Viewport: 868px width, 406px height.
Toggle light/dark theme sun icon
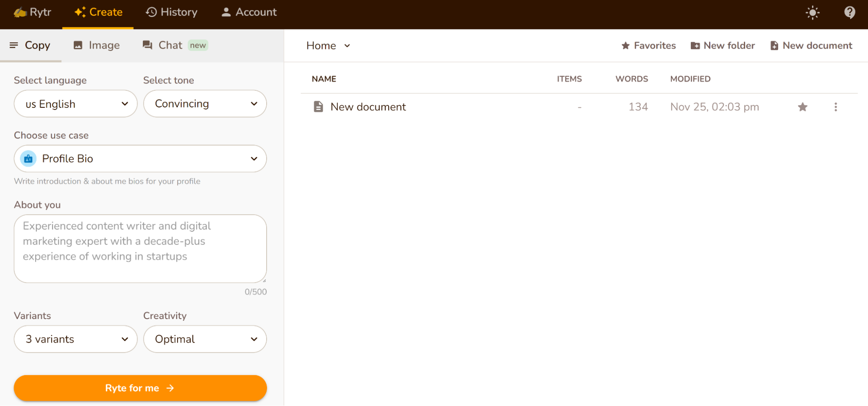click(x=812, y=13)
